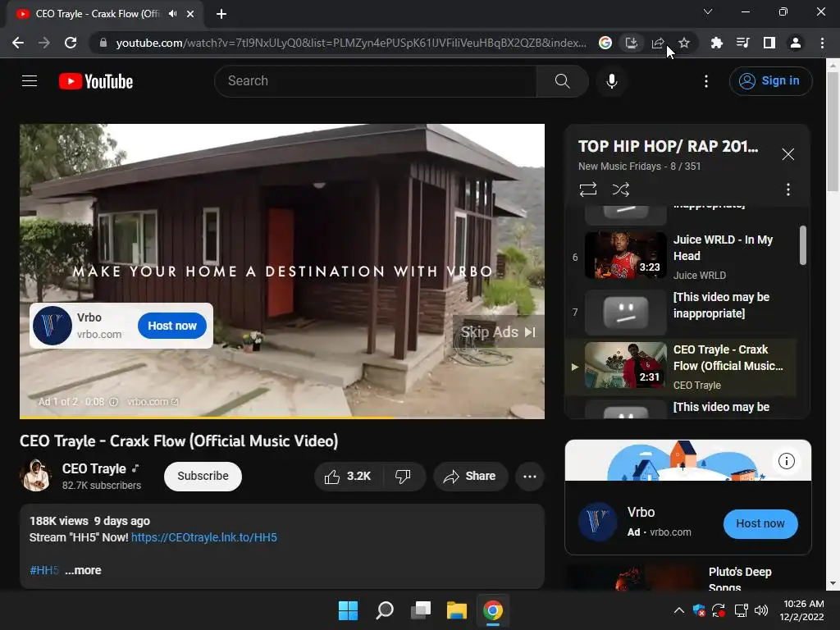This screenshot has height=630, width=840.
Task: Subscribe to CEO Trayle
Action: (203, 477)
